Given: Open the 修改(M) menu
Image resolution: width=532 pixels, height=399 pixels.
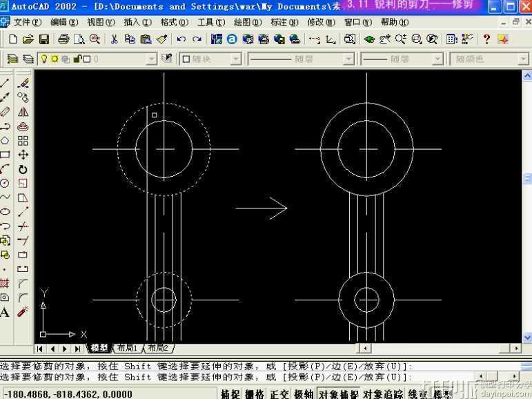Looking at the screenshot, I should coord(322,22).
